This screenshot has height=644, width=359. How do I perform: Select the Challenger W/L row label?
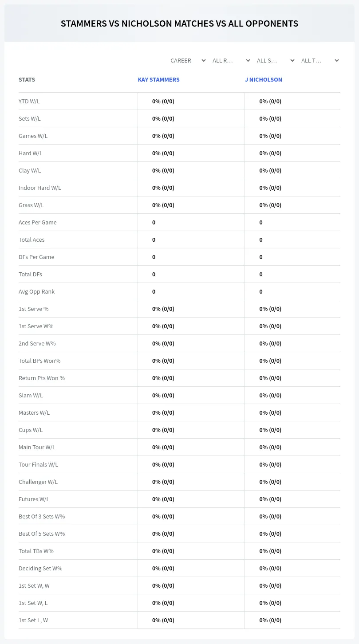click(x=38, y=482)
